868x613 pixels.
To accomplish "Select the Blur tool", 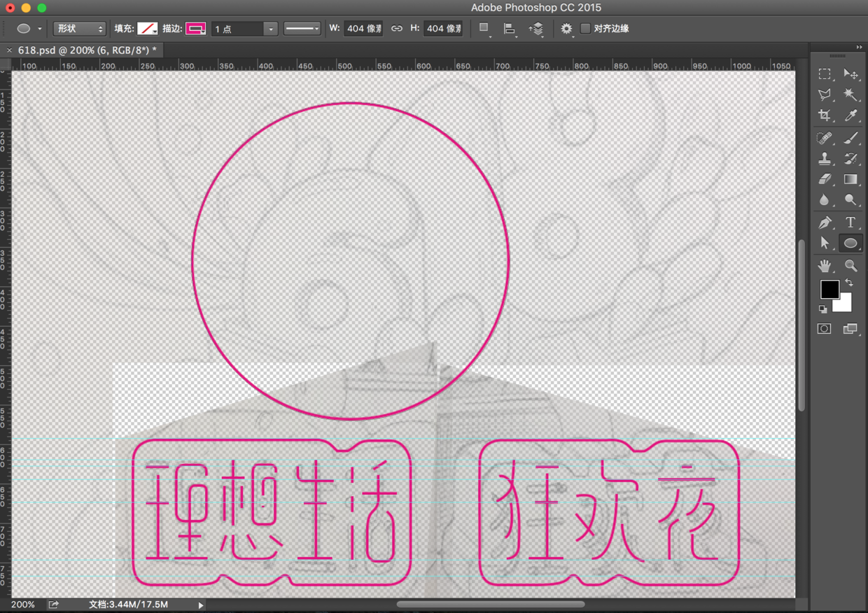I will tap(825, 200).
